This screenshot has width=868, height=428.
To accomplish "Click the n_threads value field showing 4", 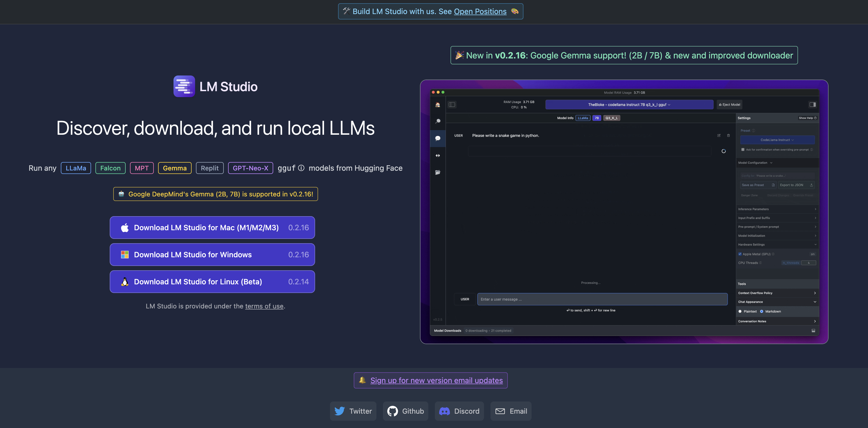I will (x=808, y=263).
